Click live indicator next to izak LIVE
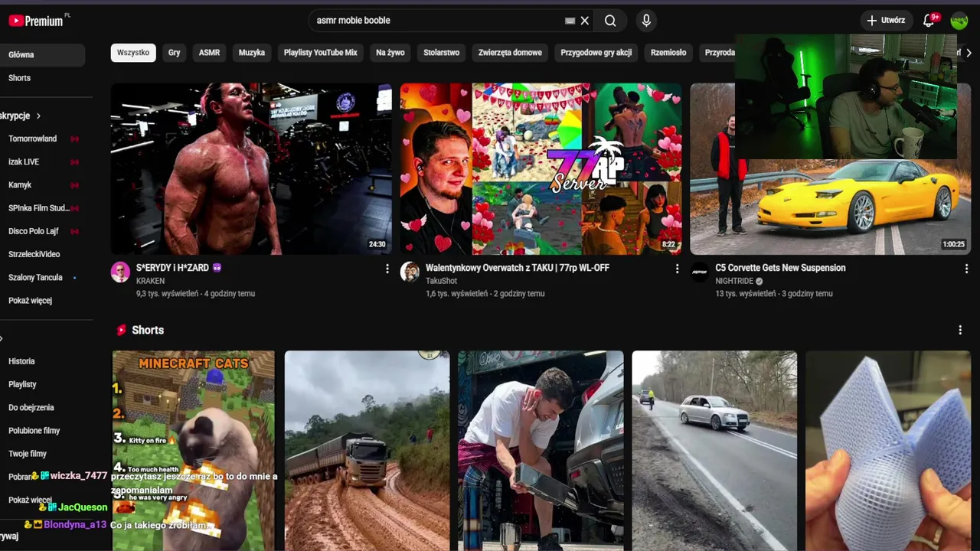Screen dimensions: 980x551 (74, 161)
